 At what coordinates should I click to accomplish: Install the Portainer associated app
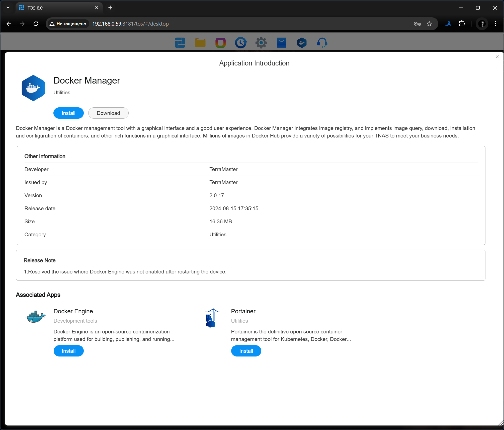click(x=246, y=351)
